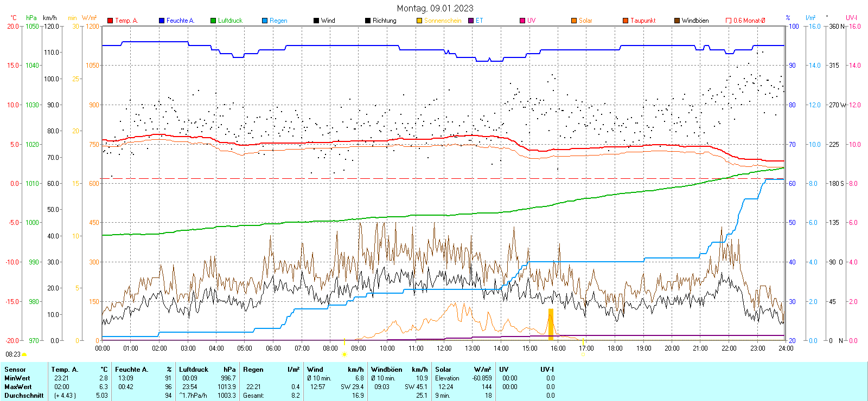This screenshot has height=401, width=868.
Task: Click the purple ET legend square
Action: [471, 21]
